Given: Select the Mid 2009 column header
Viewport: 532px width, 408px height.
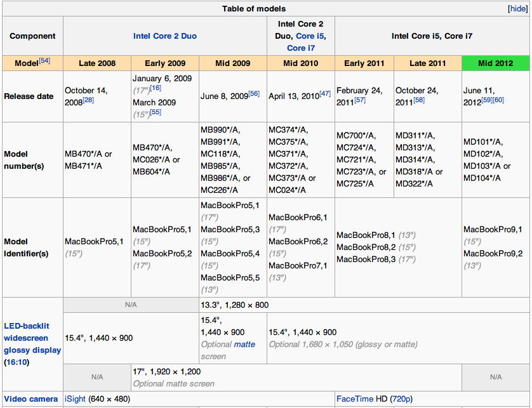Looking at the screenshot, I should coord(233,63).
